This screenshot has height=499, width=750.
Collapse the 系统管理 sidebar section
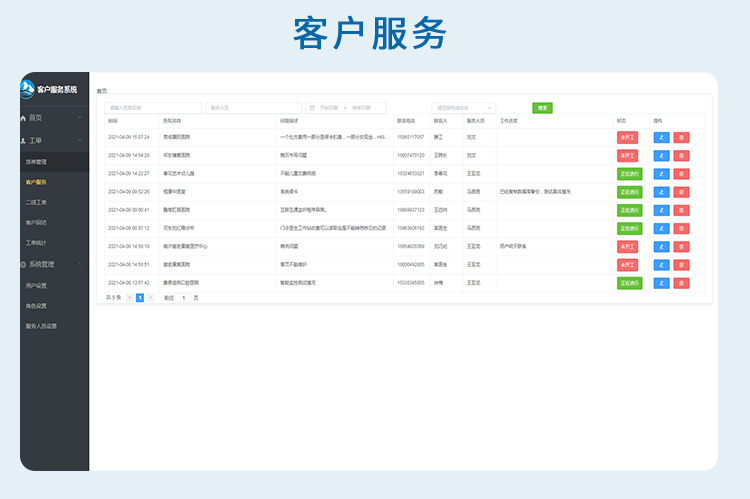(80, 264)
